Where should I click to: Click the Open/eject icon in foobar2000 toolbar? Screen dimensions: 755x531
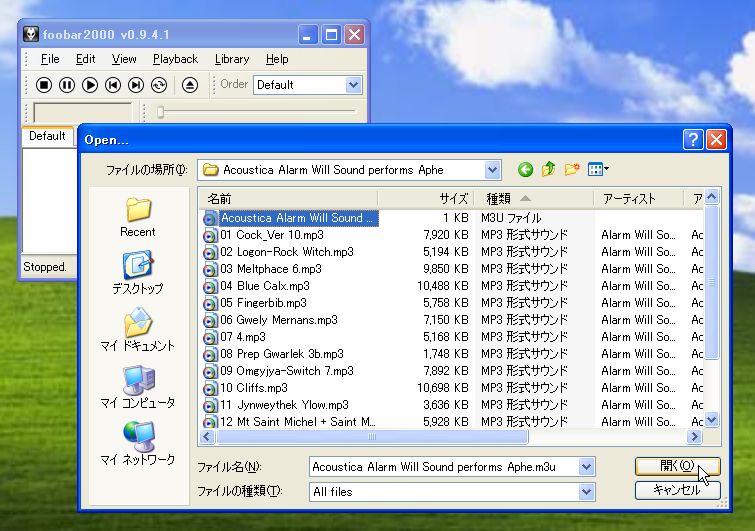click(x=190, y=85)
